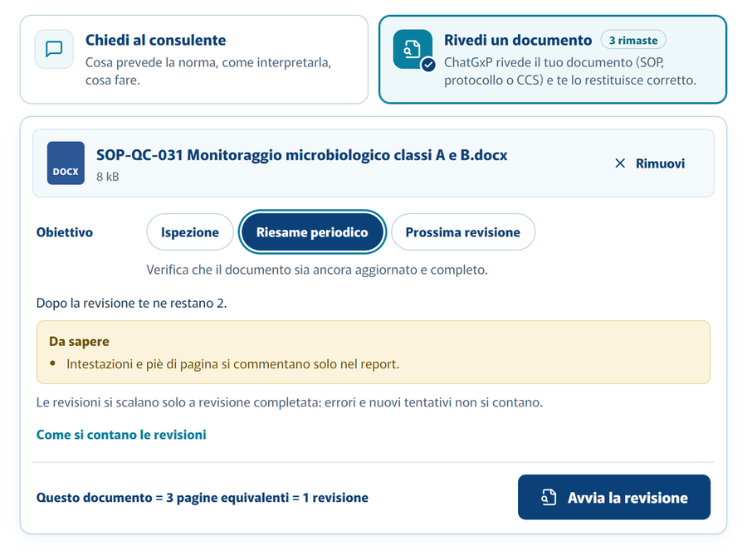Viewport: 747px width, 560px height.
Task: Click the Cosa prevede la norma description text
Action: (208, 71)
